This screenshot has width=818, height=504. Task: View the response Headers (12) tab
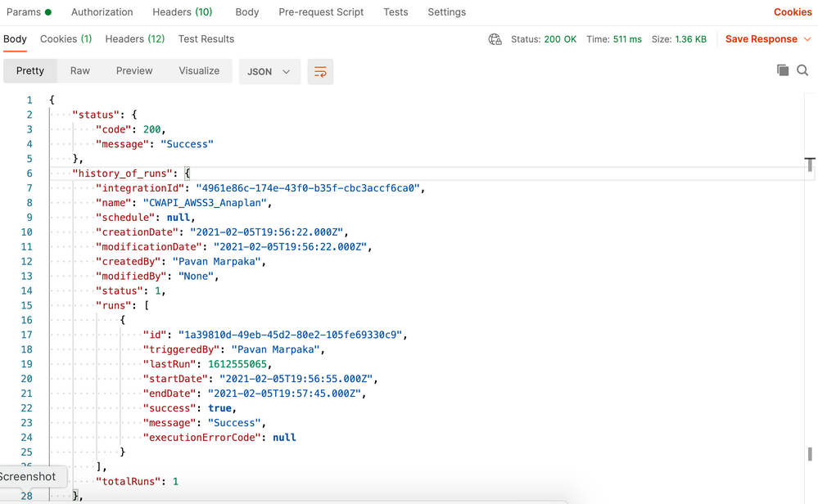tap(134, 39)
